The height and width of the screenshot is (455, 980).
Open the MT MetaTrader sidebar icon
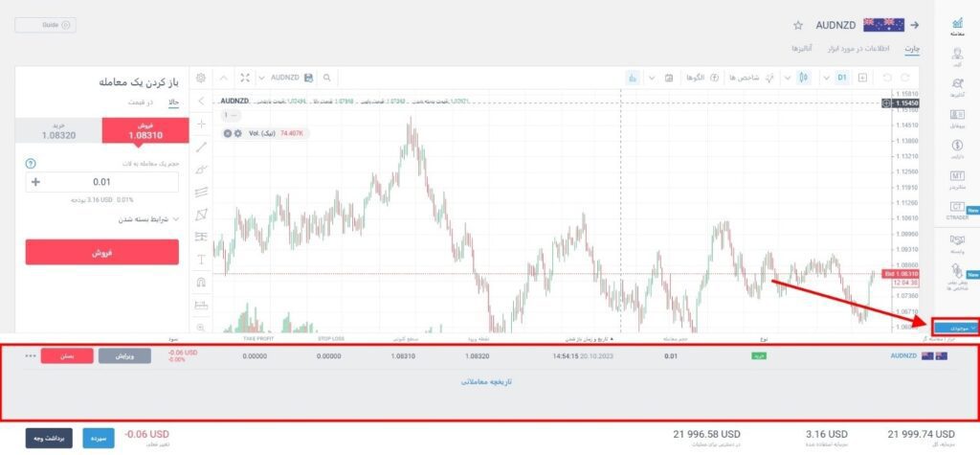coord(956,180)
